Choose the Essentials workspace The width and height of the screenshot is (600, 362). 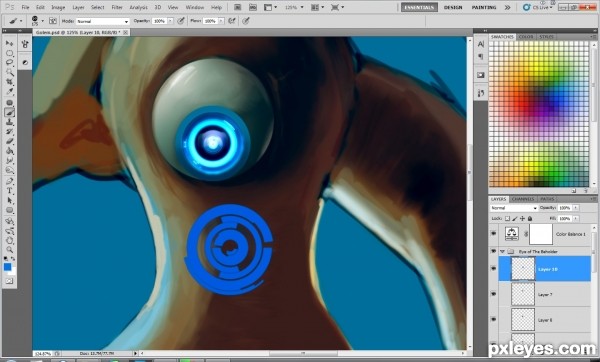click(419, 7)
